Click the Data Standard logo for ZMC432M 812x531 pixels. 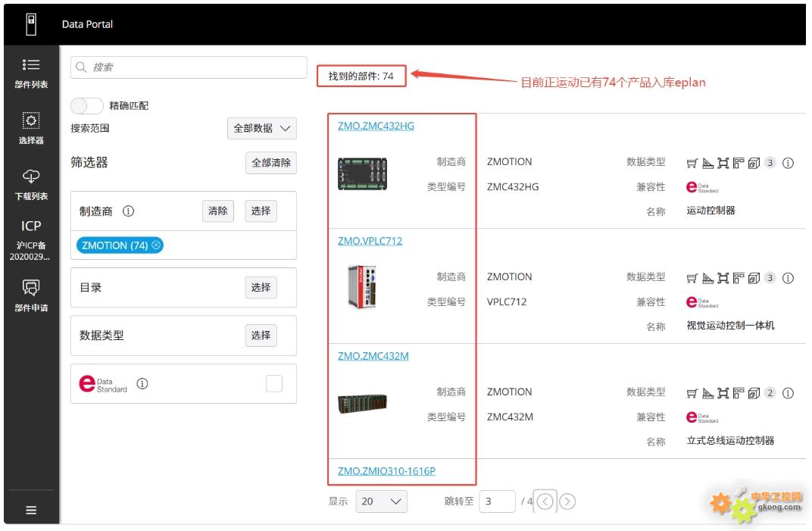pyautogui.click(x=701, y=417)
